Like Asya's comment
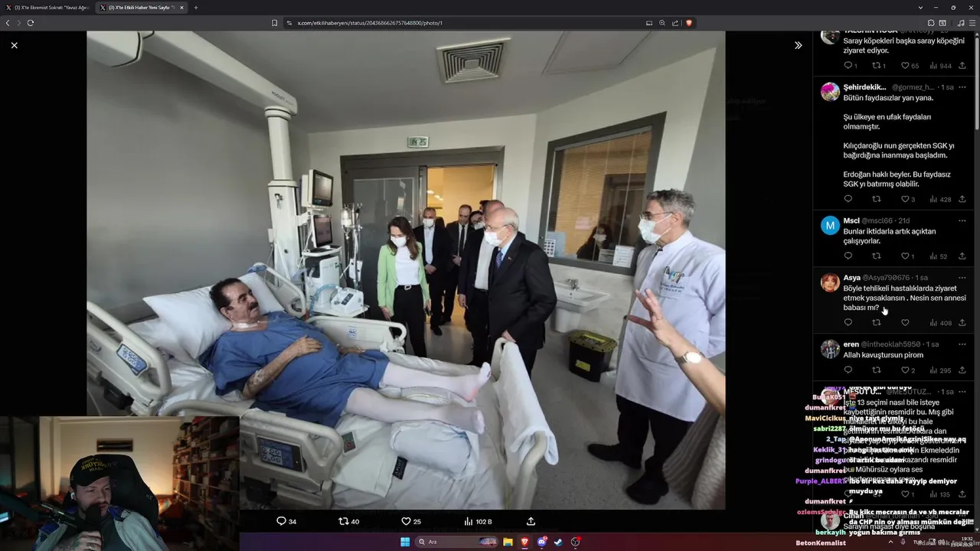The image size is (980, 551). [x=905, y=322]
